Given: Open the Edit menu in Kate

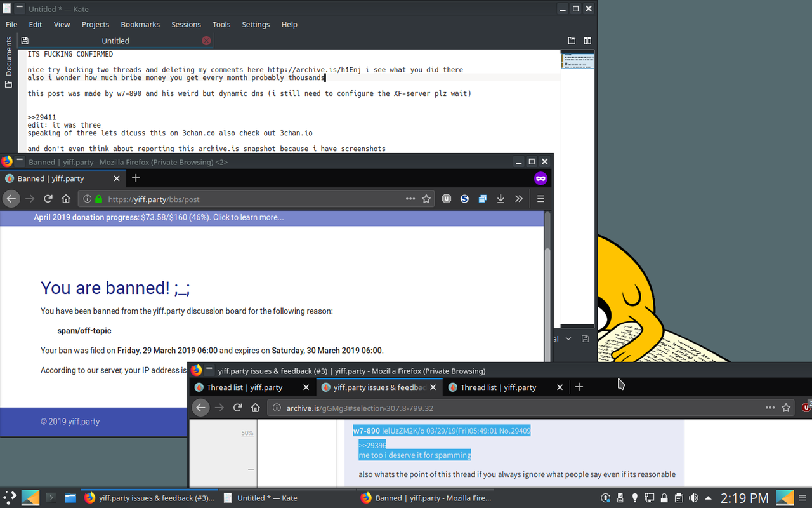Looking at the screenshot, I should click(36, 24).
